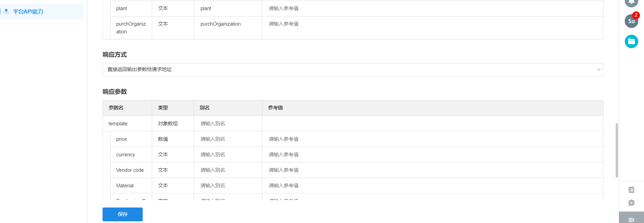
Task: Click reference value field for purchOrganization
Action: pos(432,24)
